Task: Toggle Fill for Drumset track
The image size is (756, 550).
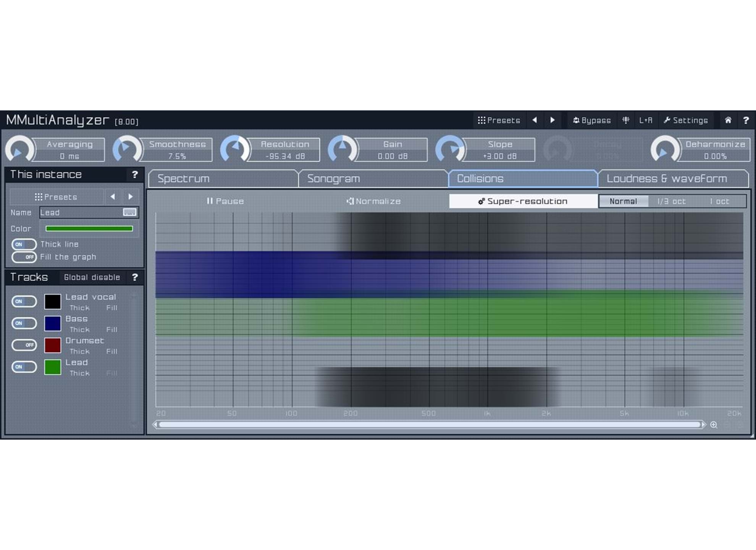Action: point(111,351)
